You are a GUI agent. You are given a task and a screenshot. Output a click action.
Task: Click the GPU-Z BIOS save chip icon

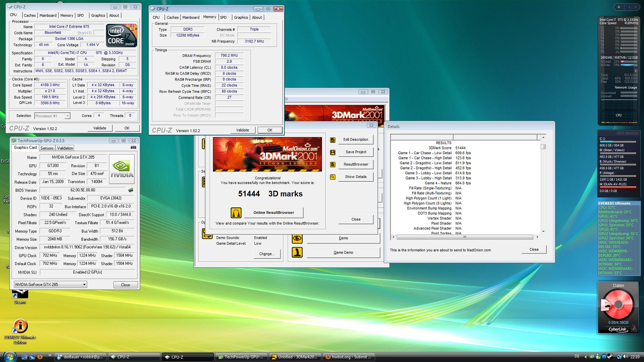point(131,190)
